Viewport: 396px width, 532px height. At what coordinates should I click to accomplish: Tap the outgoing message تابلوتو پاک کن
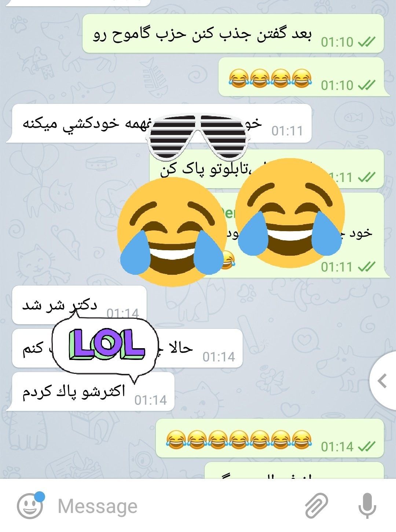click(267, 169)
